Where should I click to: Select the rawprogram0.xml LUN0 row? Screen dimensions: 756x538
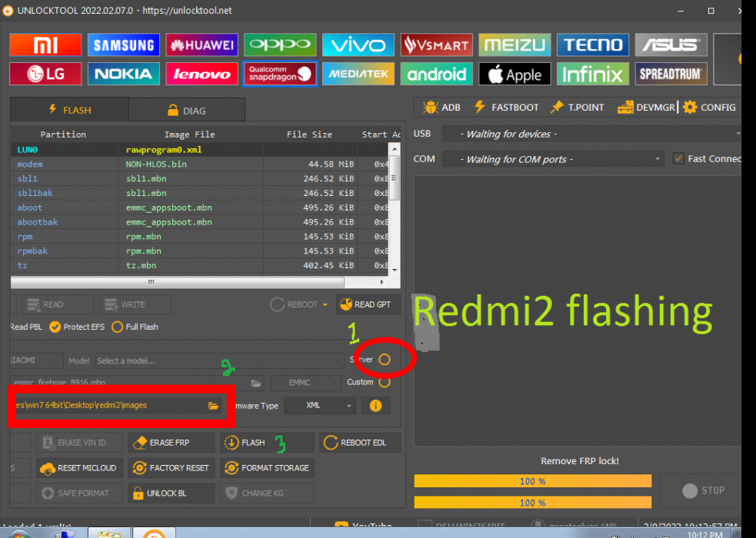(200, 150)
